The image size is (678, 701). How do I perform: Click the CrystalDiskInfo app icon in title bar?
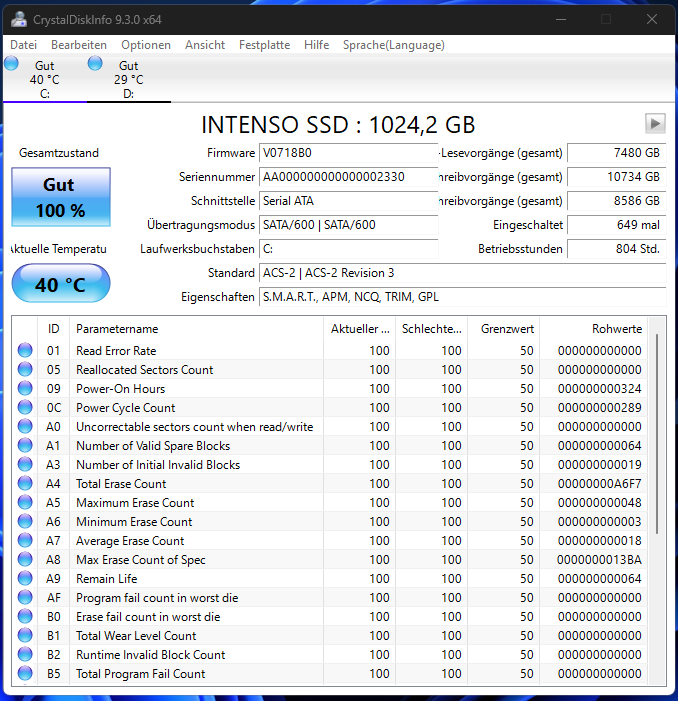(x=19, y=19)
